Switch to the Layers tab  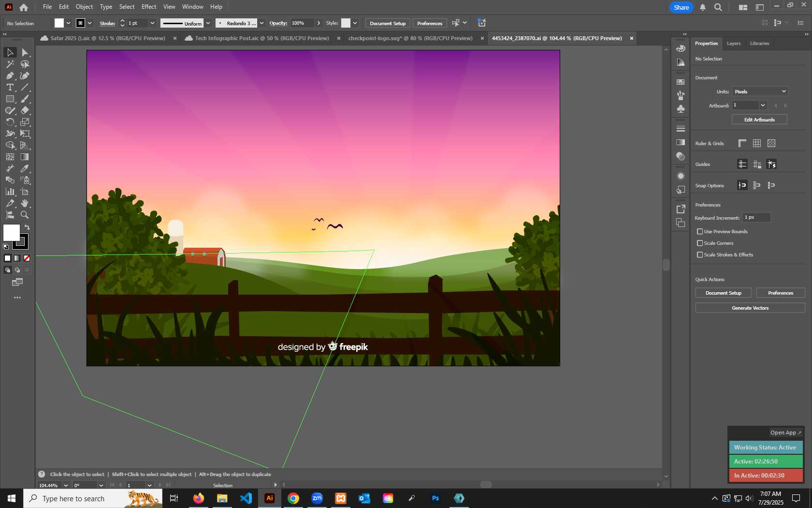click(x=733, y=44)
